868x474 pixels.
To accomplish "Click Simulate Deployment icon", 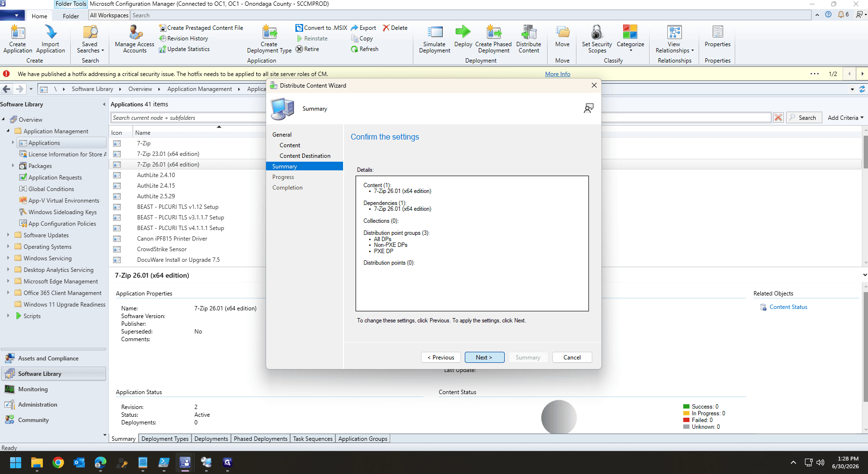I will coord(434,39).
